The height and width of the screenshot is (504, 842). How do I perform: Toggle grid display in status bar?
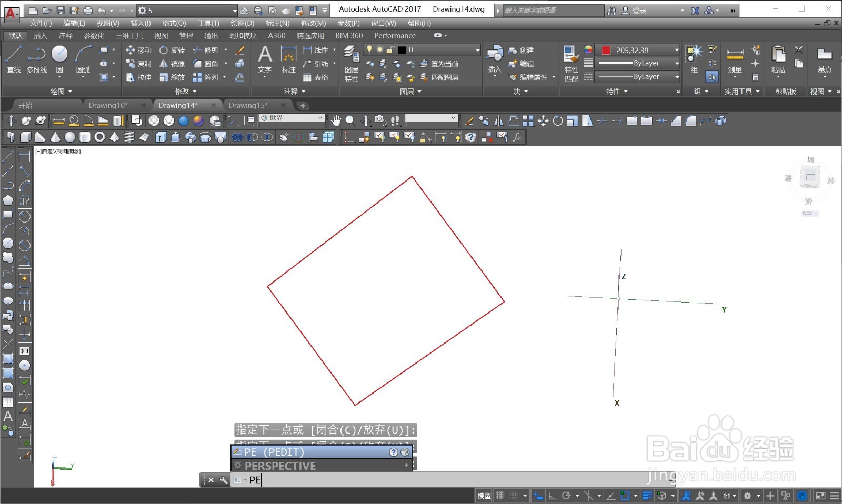click(x=500, y=496)
